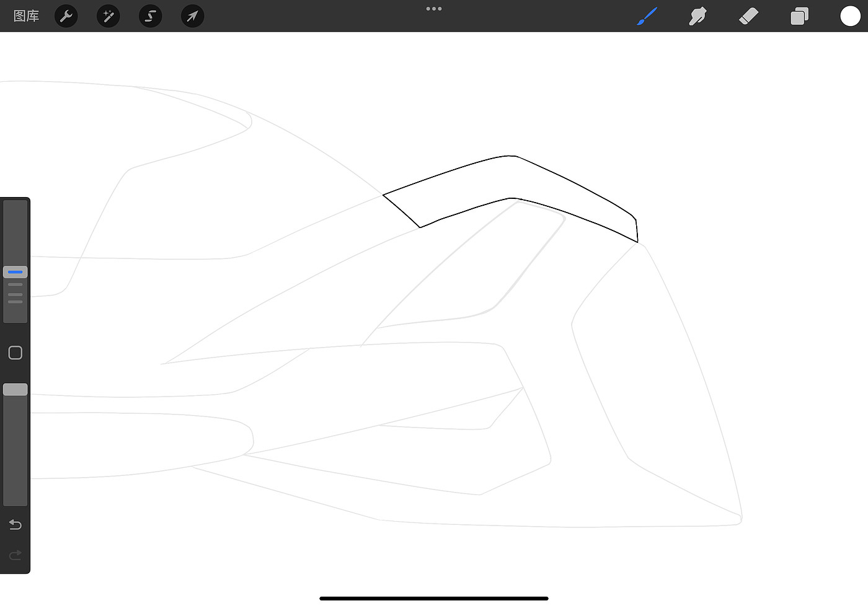Screen dimensions: 868x606
Task: Click the brush size slider handle
Action: click(15, 272)
